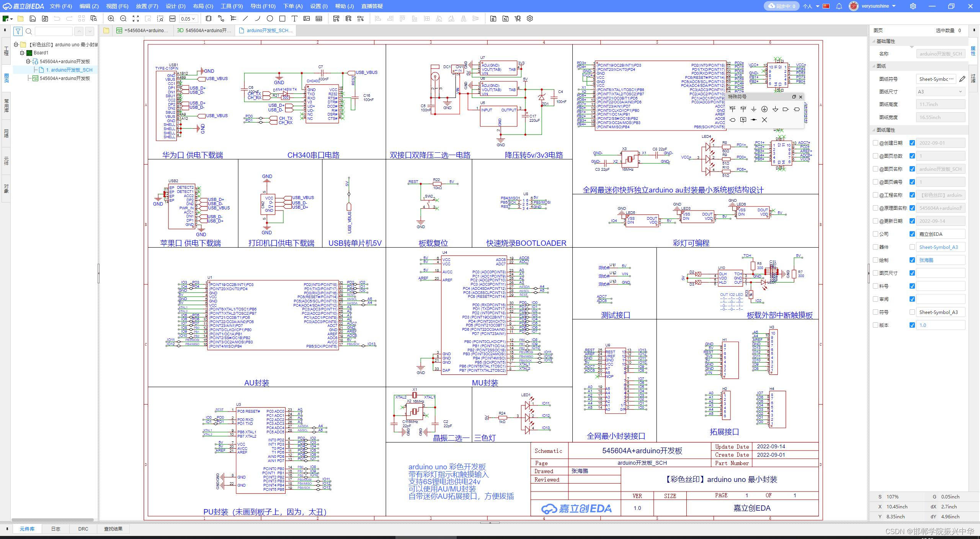The width and height of the screenshot is (980, 539).
Task: Open the 图纸尺寸 A3 dropdown
Action: (940, 91)
